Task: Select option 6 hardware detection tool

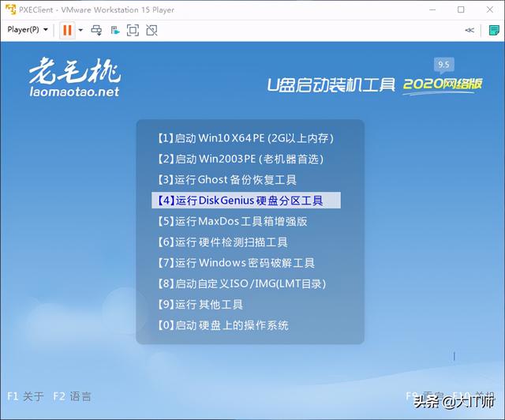Action: coord(245,242)
